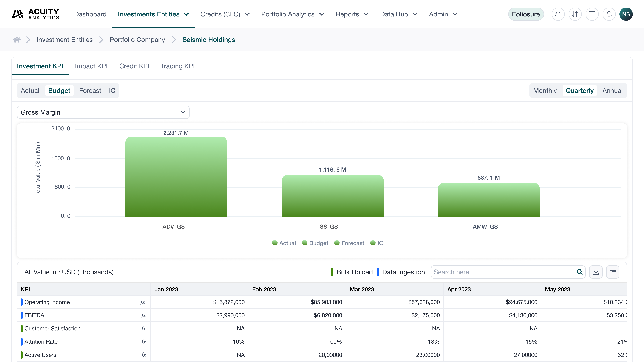Switch data view to Actual
The width and height of the screenshot is (644, 362).
tap(30, 90)
